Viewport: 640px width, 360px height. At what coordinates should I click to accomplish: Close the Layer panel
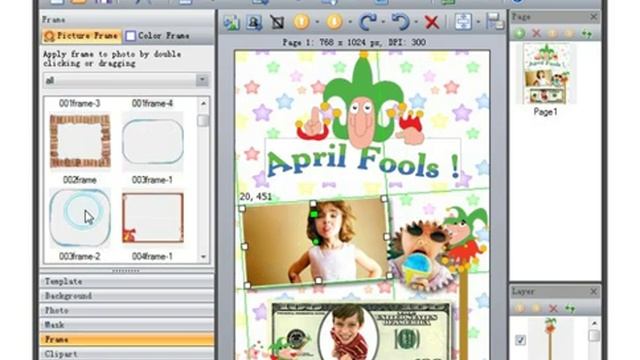tap(593, 291)
